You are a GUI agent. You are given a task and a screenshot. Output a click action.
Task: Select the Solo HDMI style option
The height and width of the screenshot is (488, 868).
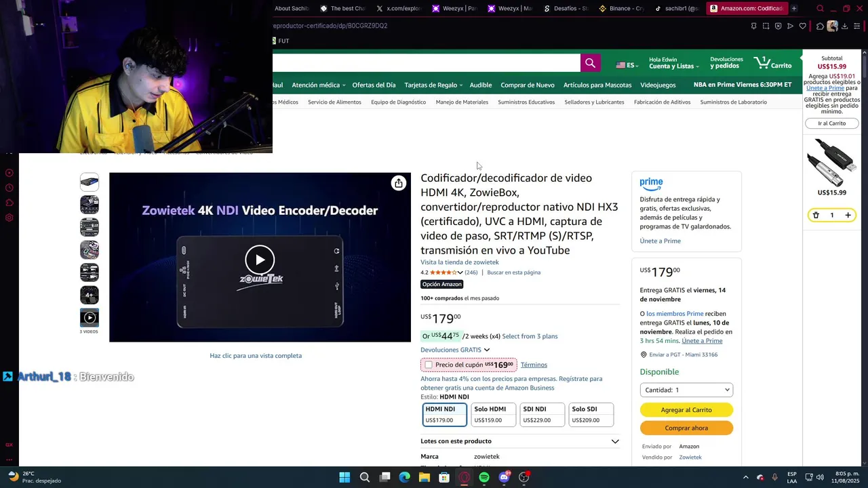pyautogui.click(x=494, y=414)
